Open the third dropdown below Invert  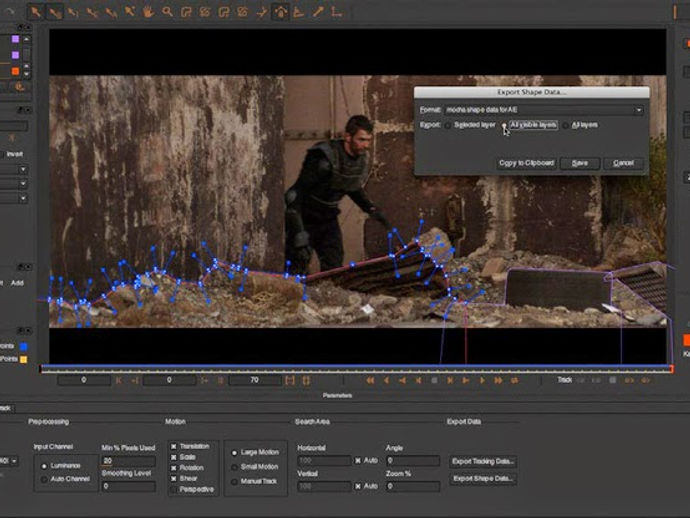click(x=23, y=198)
